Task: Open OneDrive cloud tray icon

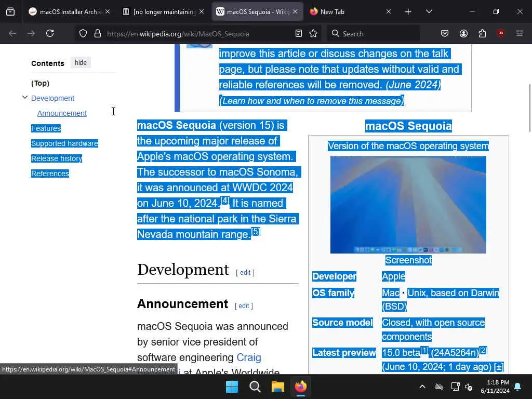Action: [439, 387]
